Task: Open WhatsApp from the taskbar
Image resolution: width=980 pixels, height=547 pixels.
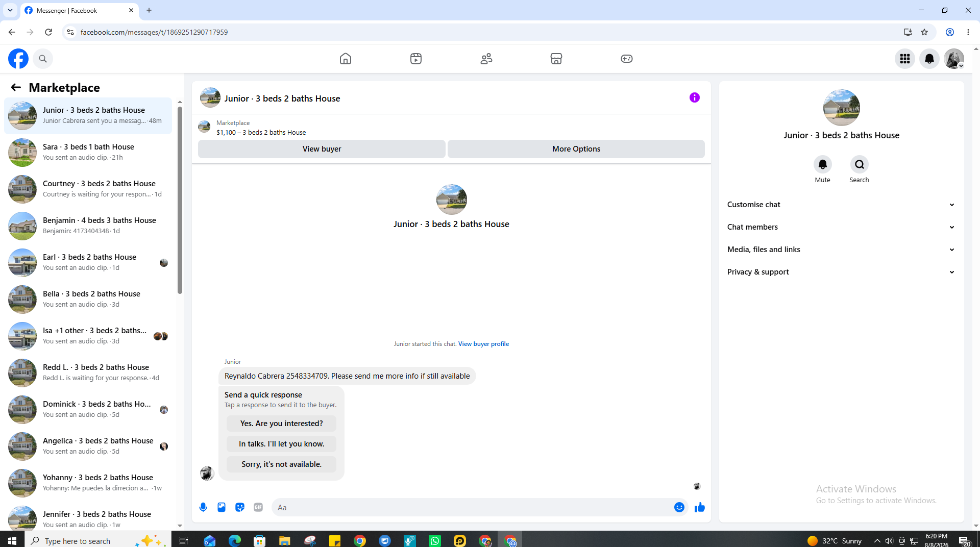Action: 435,541
